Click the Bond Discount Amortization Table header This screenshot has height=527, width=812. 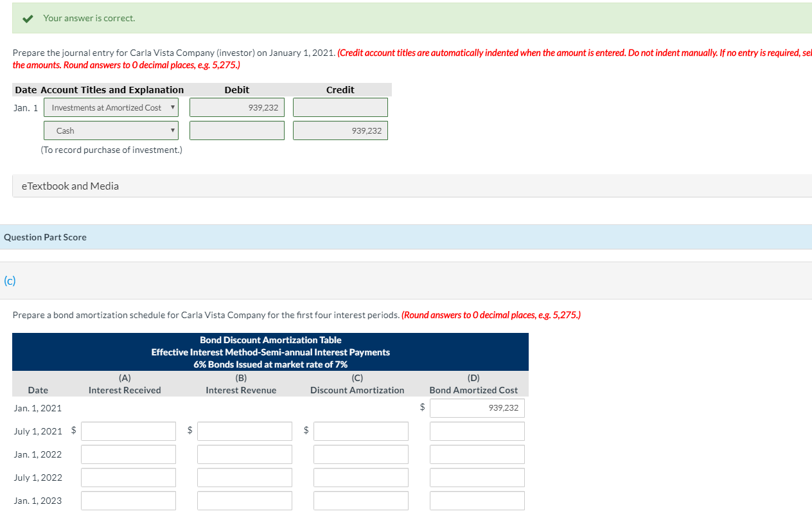270,340
